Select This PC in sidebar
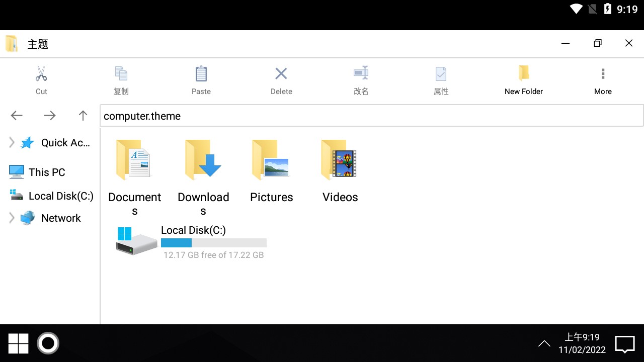 tap(46, 172)
